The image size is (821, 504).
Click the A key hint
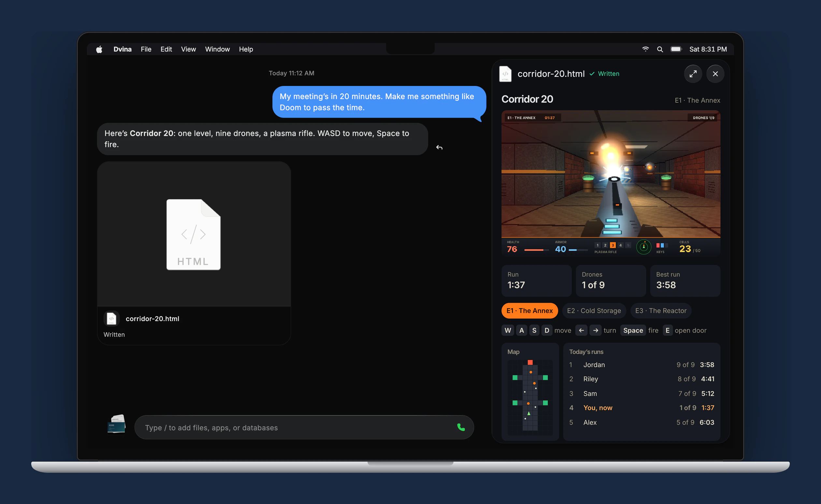tap(521, 330)
